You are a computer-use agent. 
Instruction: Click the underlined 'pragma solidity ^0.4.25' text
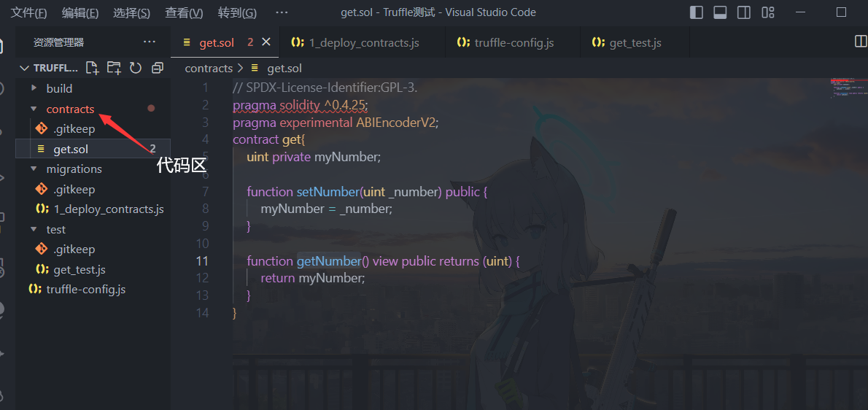[x=301, y=104]
